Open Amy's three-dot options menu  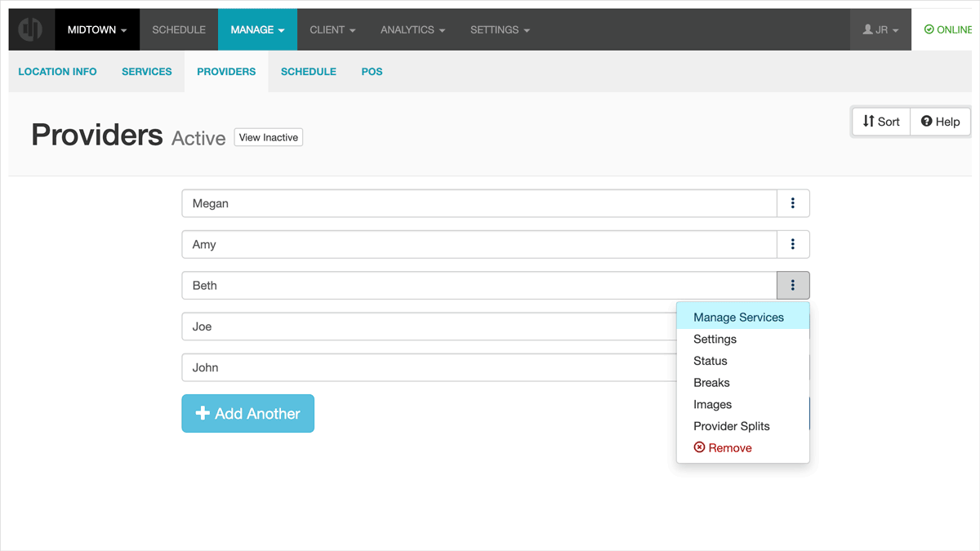click(x=792, y=244)
